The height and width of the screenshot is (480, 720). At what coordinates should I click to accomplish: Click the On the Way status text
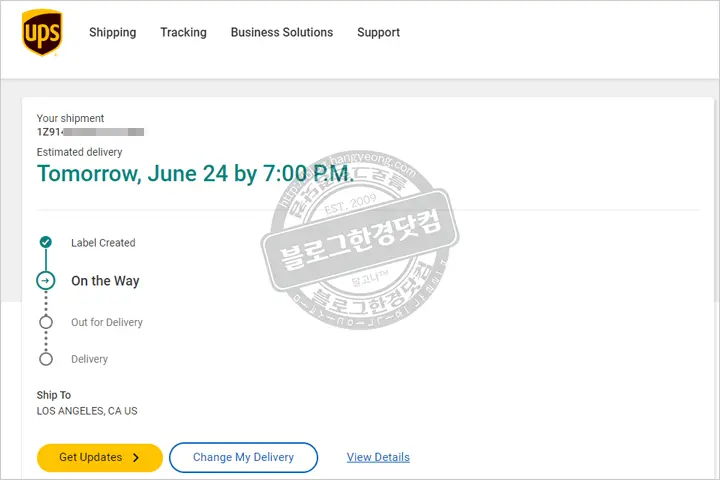click(x=105, y=281)
